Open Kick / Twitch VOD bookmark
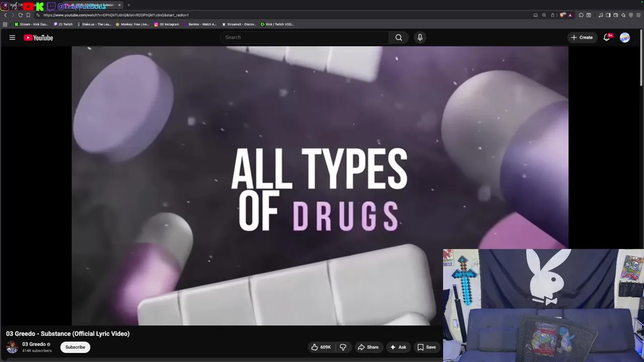This screenshot has height=362, width=644. pos(277,24)
